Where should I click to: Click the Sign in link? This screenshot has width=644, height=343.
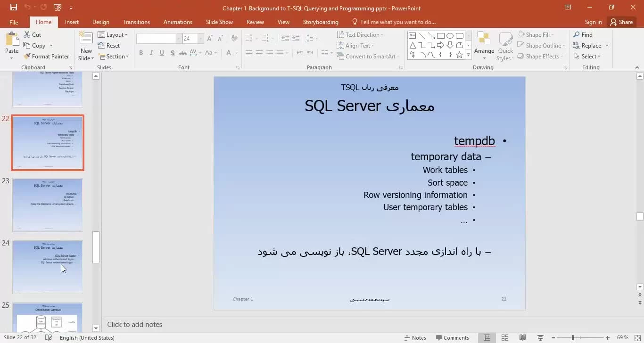click(x=593, y=22)
